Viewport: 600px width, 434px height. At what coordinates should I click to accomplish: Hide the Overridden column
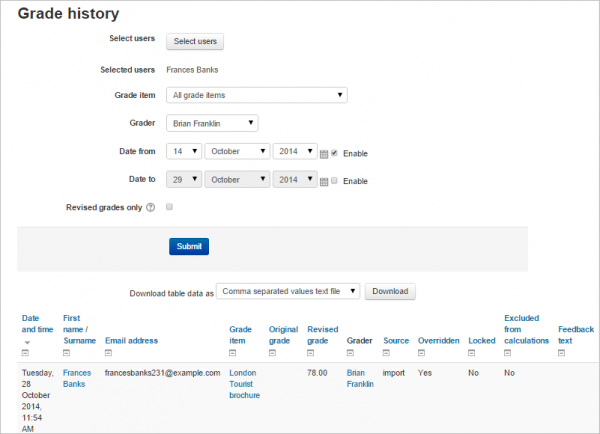pyautogui.click(x=422, y=353)
